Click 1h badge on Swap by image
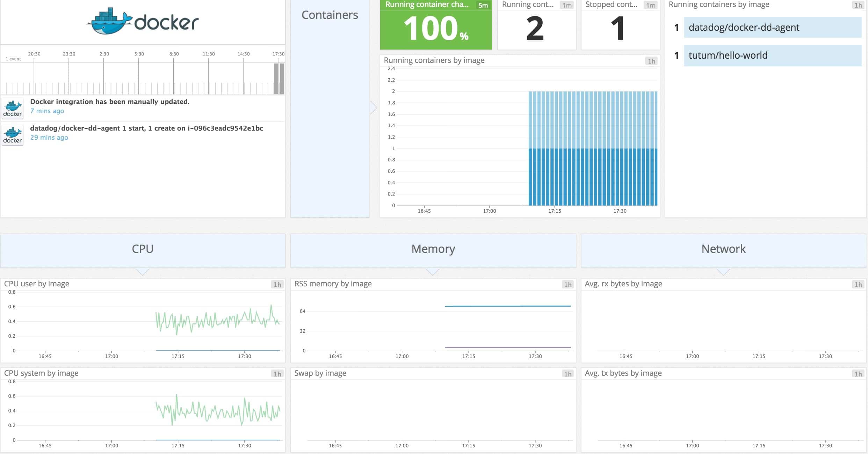 (568, 374)
